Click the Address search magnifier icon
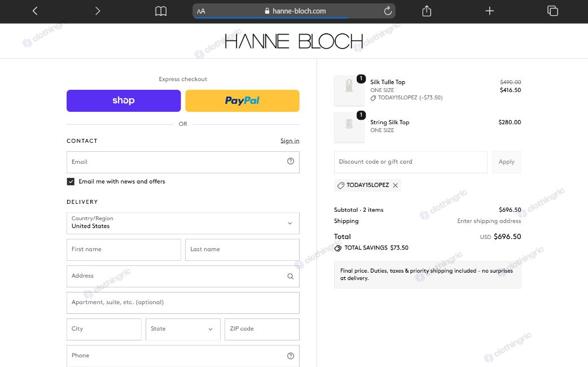This screenshot has height=367, width=588. [x=290, y=276]
